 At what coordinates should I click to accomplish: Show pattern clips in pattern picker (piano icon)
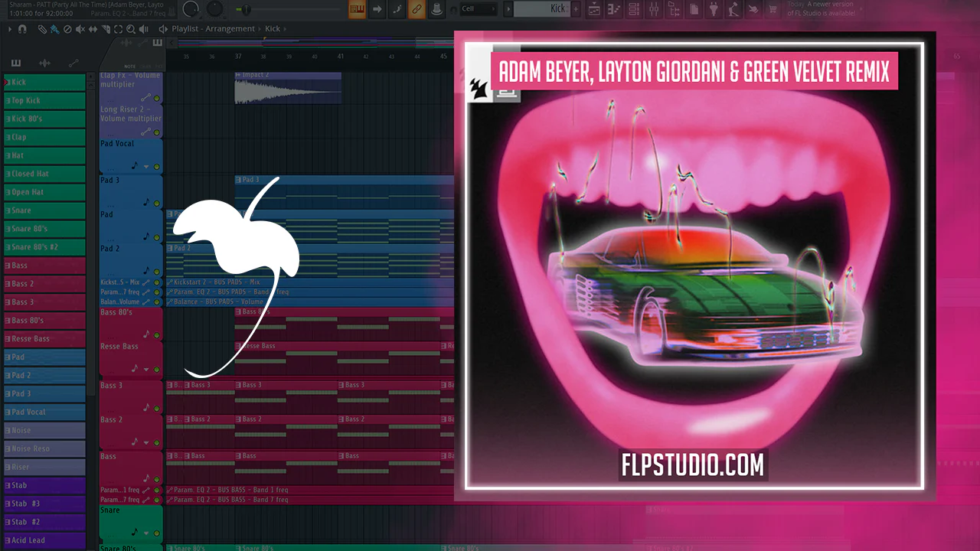pos(16,63)
